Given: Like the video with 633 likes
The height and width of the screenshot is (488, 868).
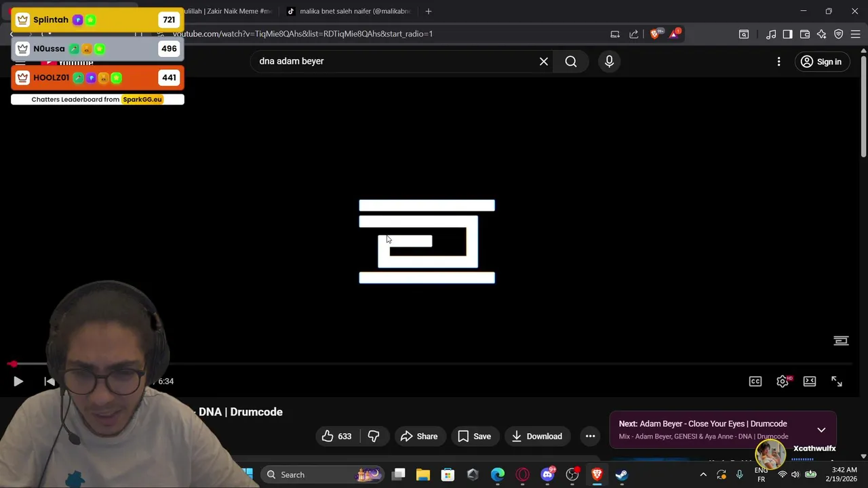Looking at the screenshot, I should pyautogui.click(x=337, y=436).
